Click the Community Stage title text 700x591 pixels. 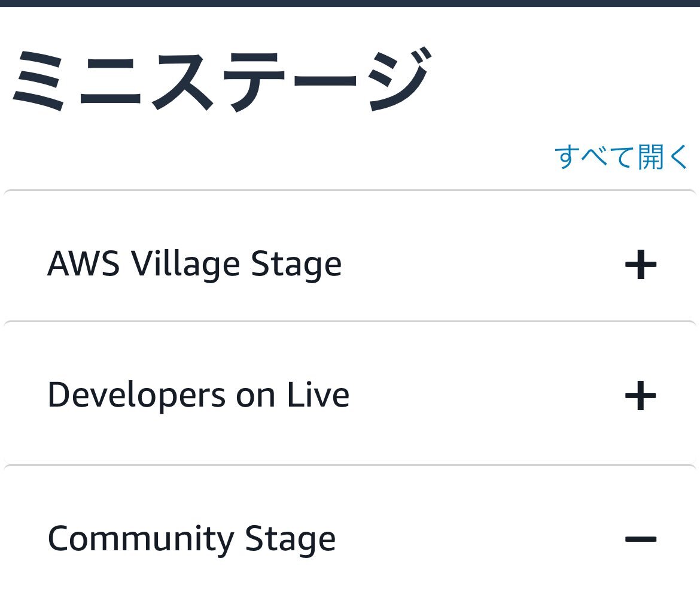(x=191, y=539)
